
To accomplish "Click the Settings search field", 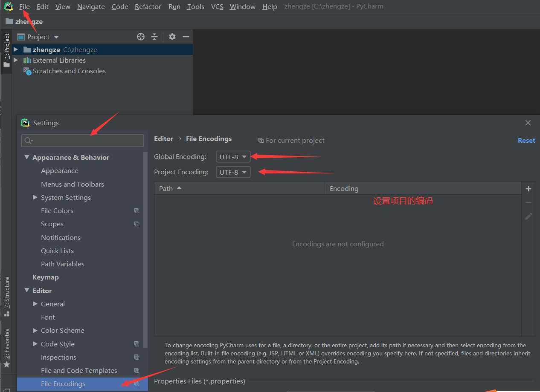I will [83, 141].
